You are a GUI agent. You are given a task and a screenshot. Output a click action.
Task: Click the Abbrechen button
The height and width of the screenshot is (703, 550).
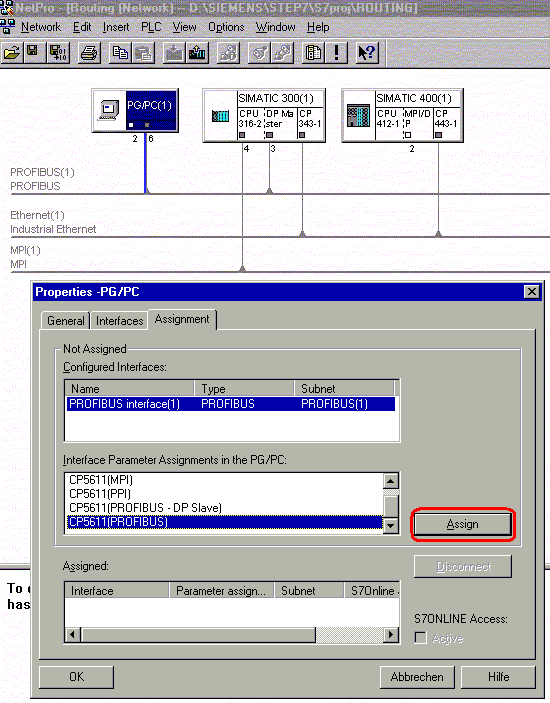(x=417, y=677)
